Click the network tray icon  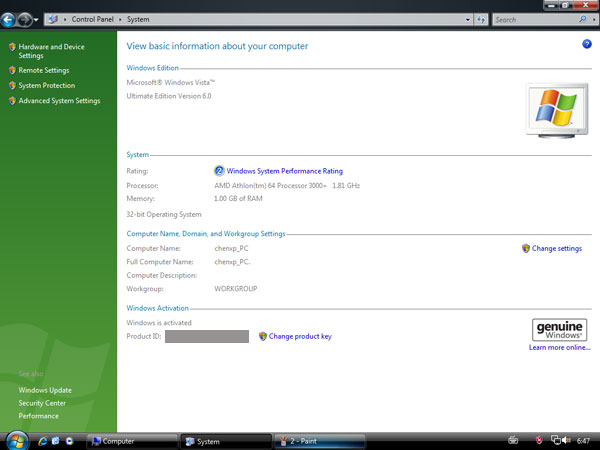point(555,440)
